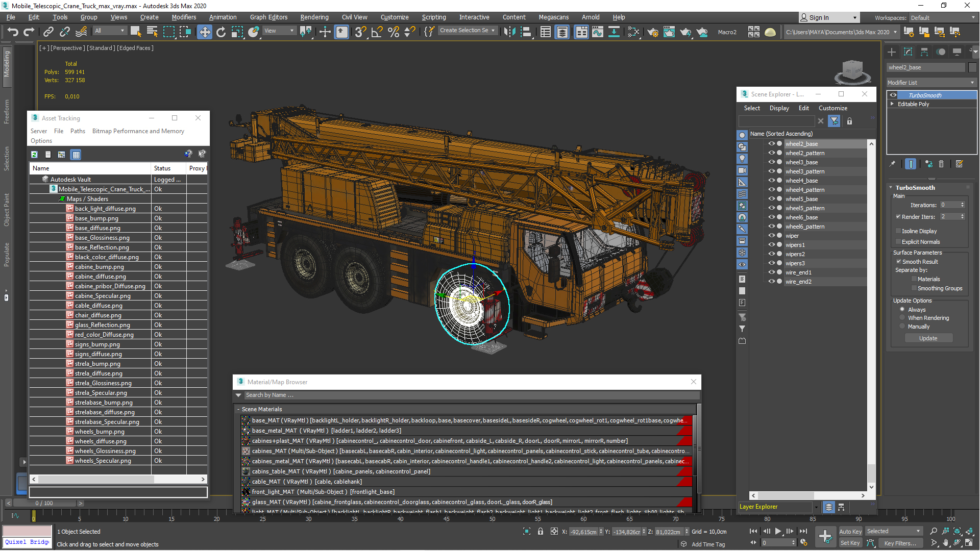Open Display menu in Scene Explorer

click(779, 108)
